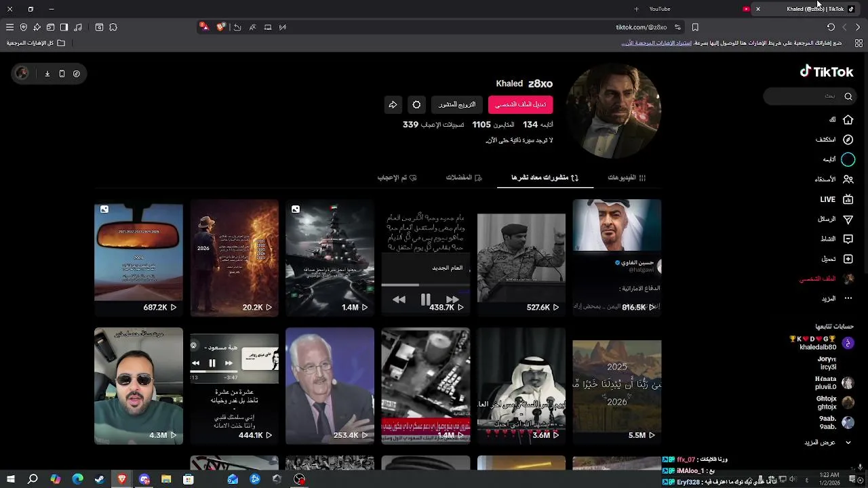Image resolution: width=868 pixels, height=488 pixels.
Task: Click the Brave Rewards triangle icon
Action: pyautogui.click(x=204, y=27)
